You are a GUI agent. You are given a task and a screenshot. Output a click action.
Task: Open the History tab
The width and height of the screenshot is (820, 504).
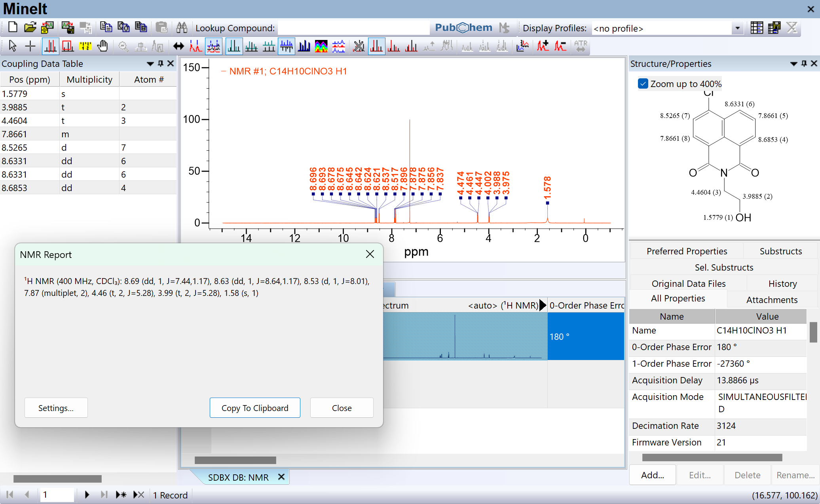pos(782,284)
